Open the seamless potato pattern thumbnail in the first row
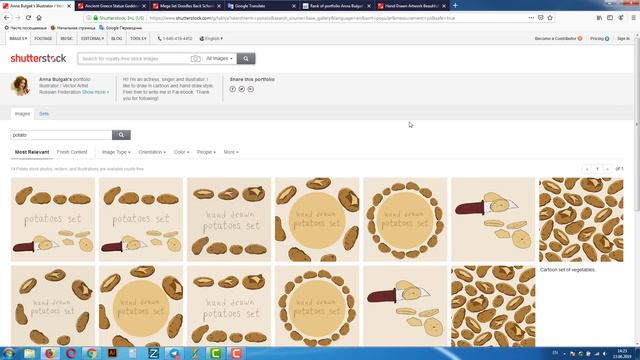The width and height of the screenshot is (640, 360). point(581,219)
